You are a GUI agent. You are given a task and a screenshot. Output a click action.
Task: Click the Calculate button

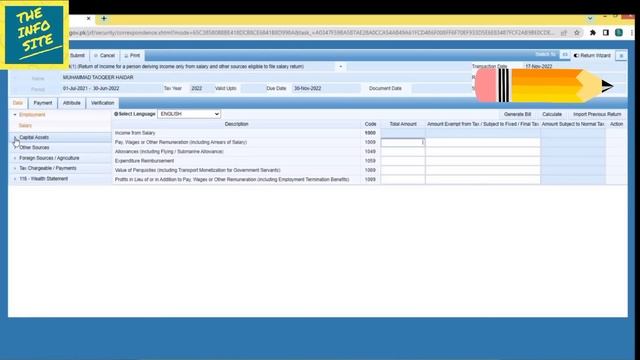pos(552,114)
